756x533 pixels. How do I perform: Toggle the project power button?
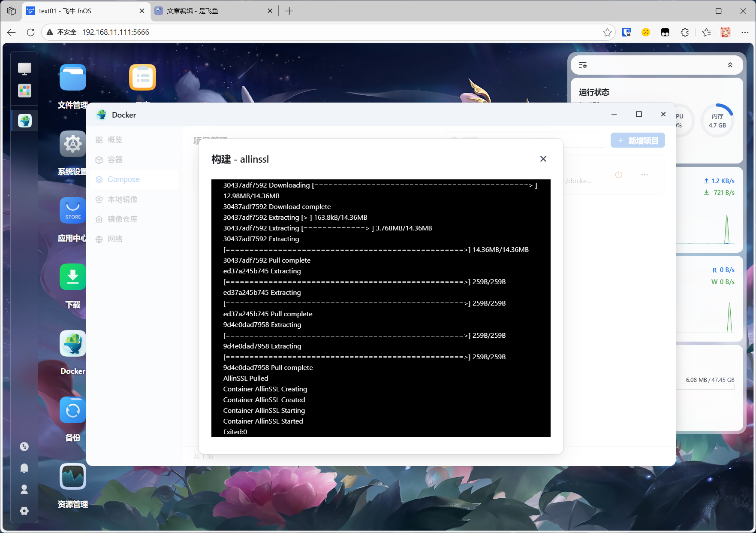coord(618,175)
